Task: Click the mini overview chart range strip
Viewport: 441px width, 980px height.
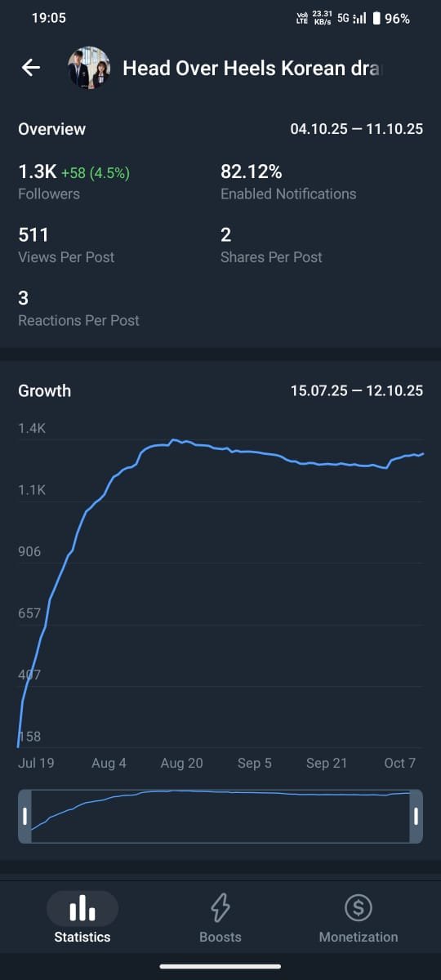Action: coord(220,816)
